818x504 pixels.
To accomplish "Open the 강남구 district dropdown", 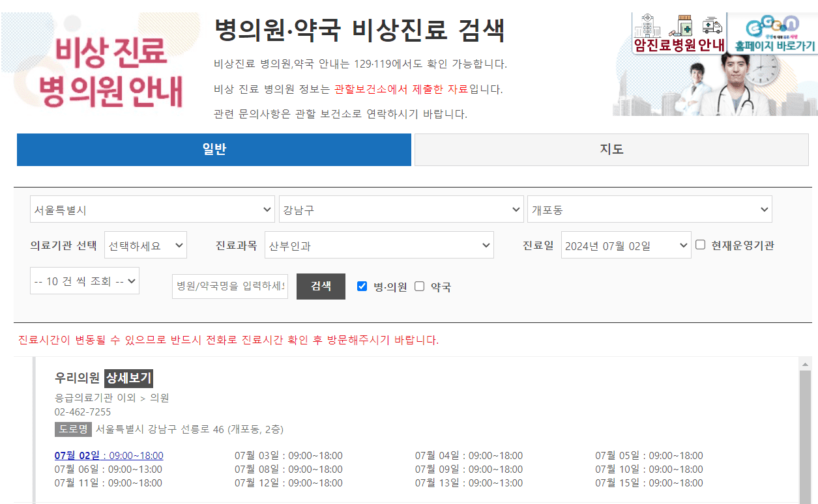I will pos(402,209).
